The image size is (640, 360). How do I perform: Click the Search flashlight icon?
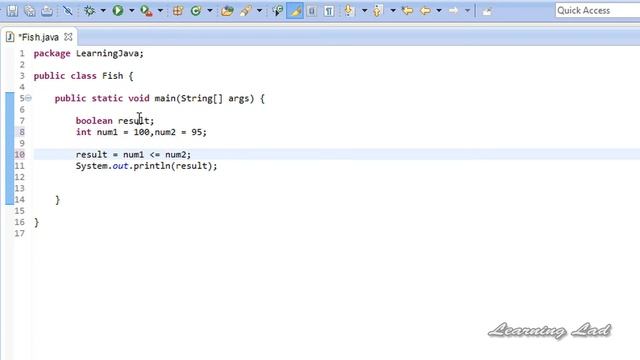246,11
